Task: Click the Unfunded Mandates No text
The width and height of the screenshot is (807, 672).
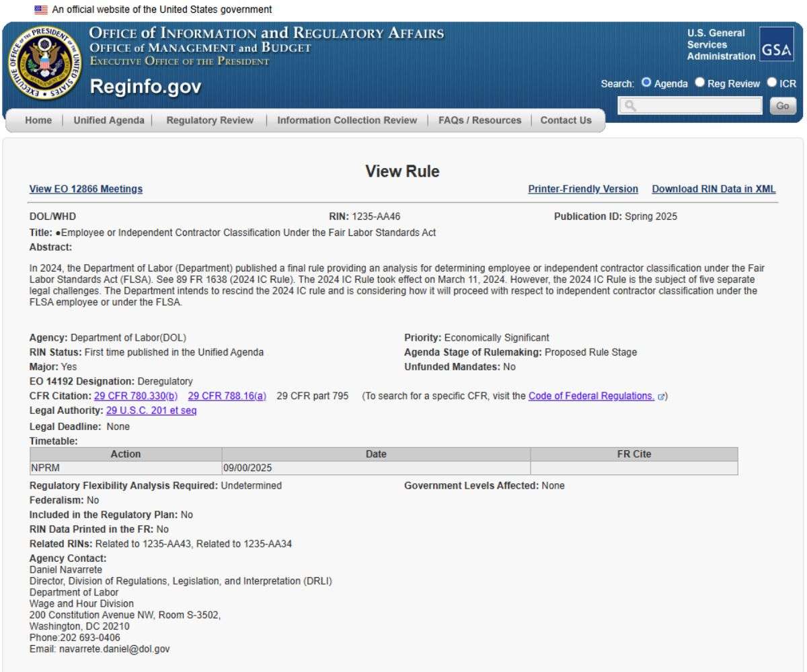Action: click(460, 367)
